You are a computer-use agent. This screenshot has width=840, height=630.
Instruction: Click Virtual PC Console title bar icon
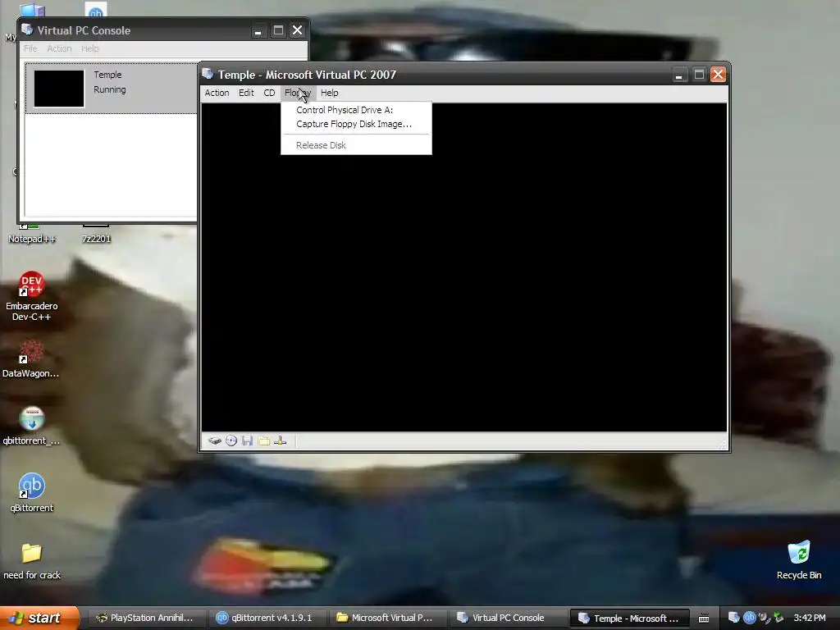27,30
